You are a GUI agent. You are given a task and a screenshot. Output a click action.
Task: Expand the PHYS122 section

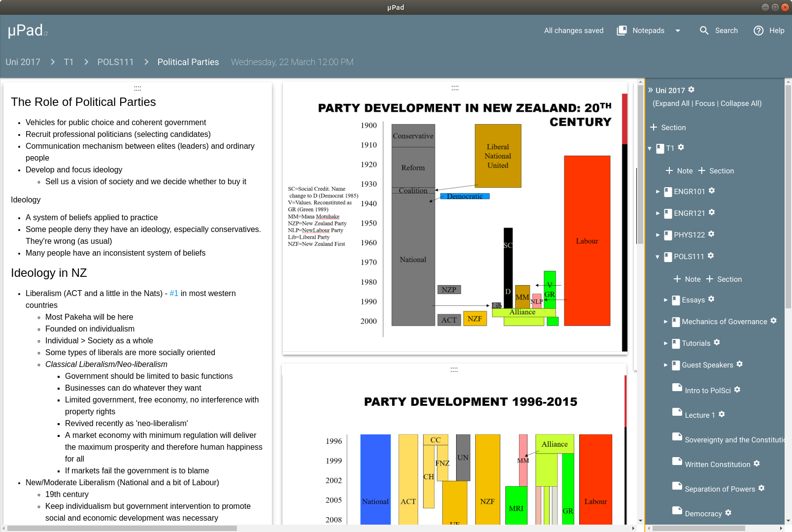658,235
